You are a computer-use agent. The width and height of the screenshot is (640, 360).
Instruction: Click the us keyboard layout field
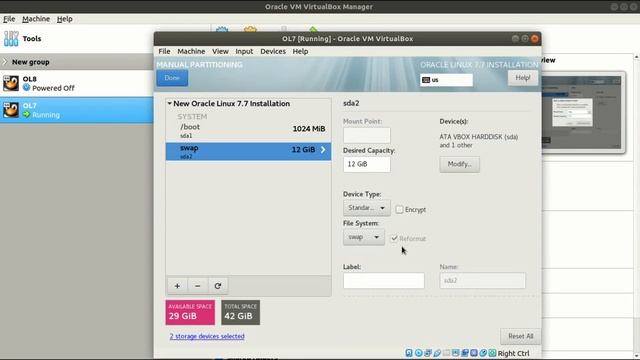[446, 80]
